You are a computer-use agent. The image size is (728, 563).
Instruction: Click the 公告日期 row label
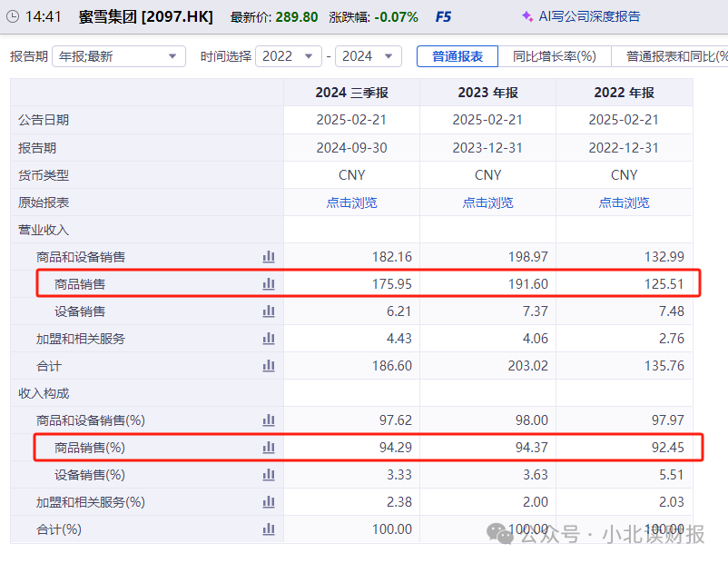[x=44, y=120]
